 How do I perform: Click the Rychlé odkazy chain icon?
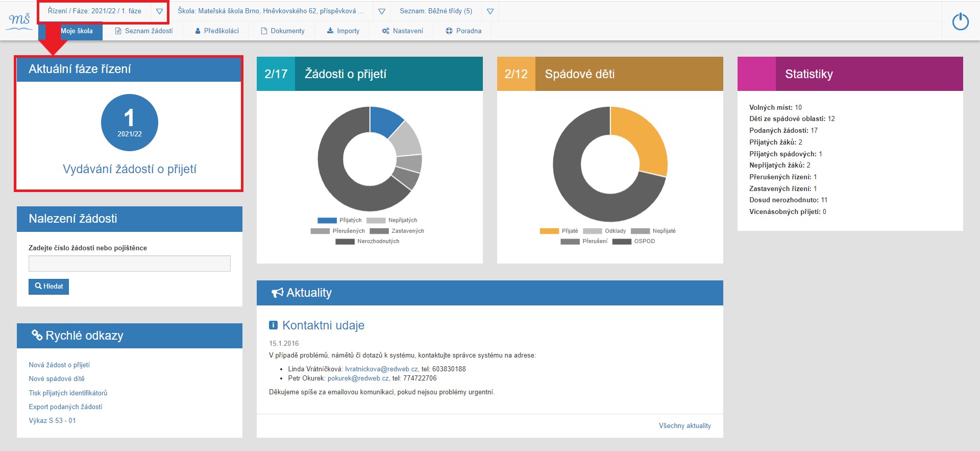click(37, 335)
